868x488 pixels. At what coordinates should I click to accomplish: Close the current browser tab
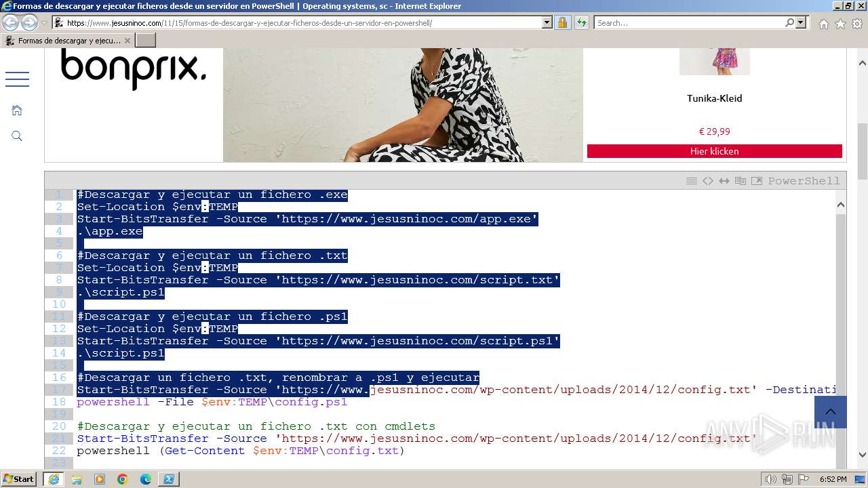point(127,41)
